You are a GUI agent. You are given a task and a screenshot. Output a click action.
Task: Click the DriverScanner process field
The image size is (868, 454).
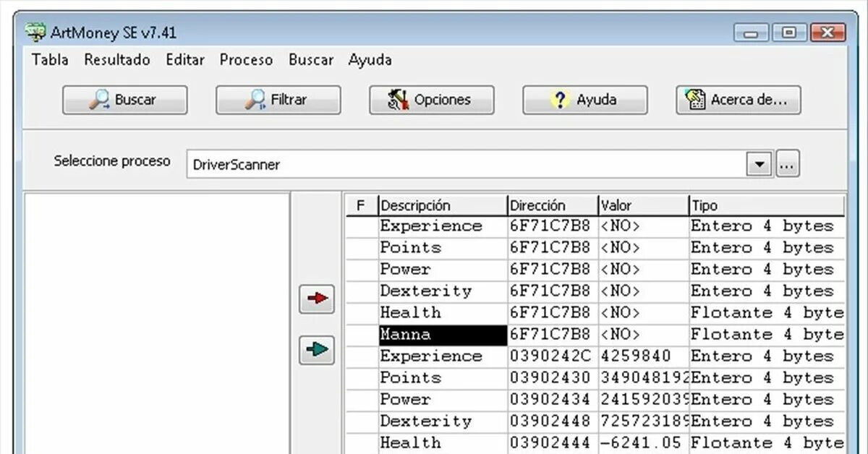(467, 164)
